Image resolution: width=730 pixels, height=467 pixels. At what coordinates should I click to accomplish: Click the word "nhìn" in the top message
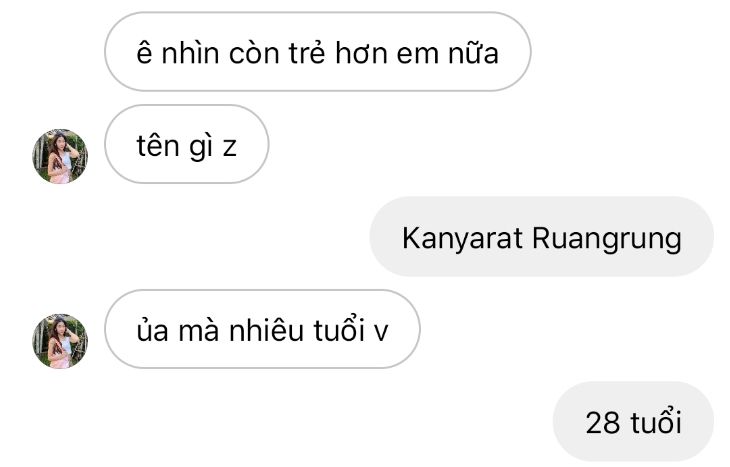coord(190,53)
